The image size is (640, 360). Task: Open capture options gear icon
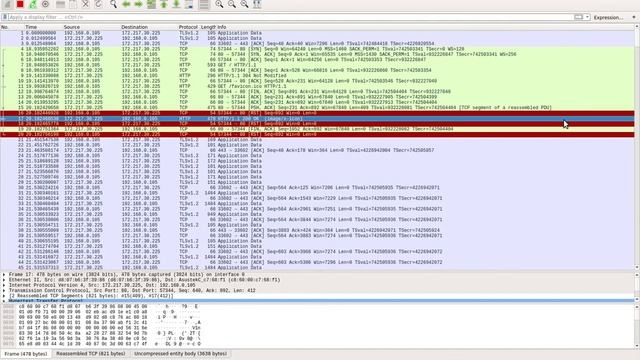click(45, 4)
